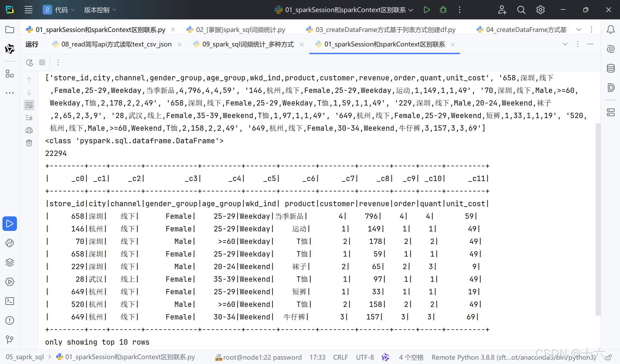Select the Run tool window button
This screenshot has width=620, height=364.
pos(10,224)
